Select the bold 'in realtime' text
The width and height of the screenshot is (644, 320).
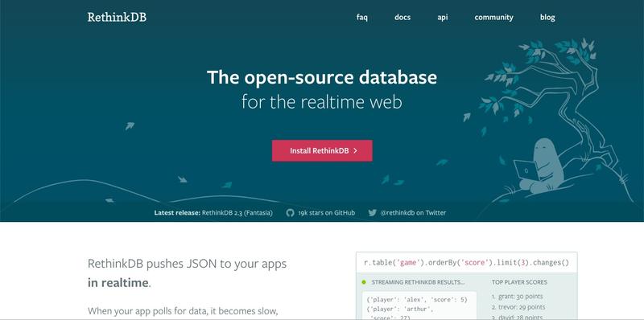pyautogui.click(x=118, y=283)
